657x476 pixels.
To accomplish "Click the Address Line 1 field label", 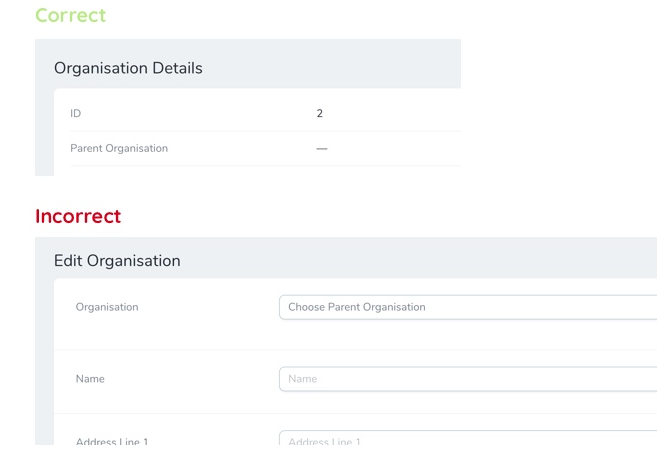I will [112, 441].
